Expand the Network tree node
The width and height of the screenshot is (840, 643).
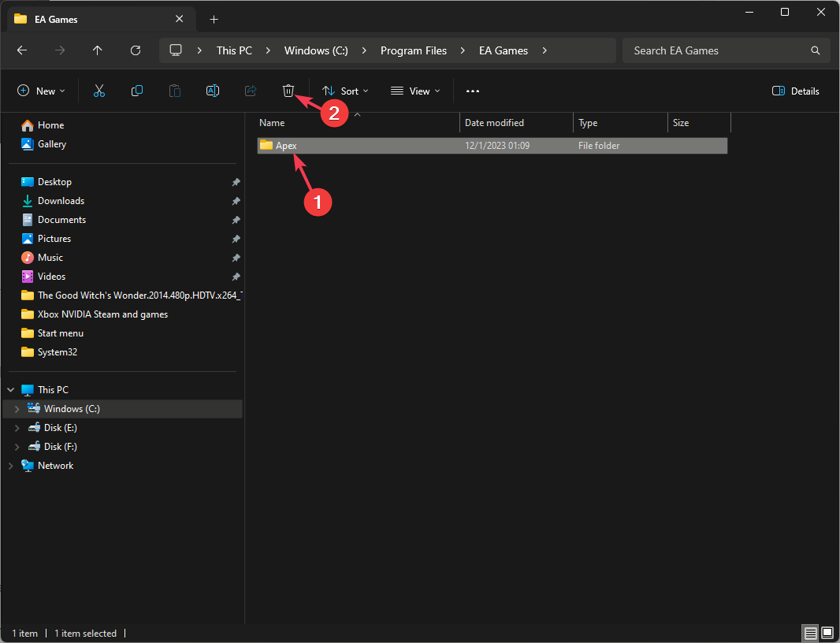point(11,466)
